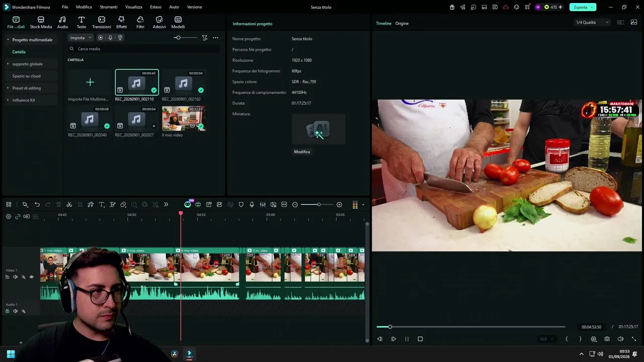The height and width of the screenshot is (362, 644).
Task: Lock the Video 1 track
Action: click(7, 277)
